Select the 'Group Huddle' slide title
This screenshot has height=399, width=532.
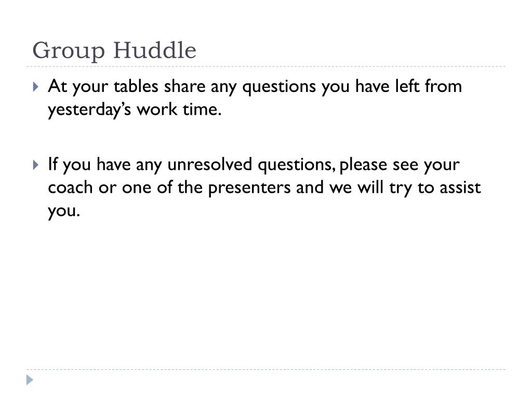click(x=114, y=50)
